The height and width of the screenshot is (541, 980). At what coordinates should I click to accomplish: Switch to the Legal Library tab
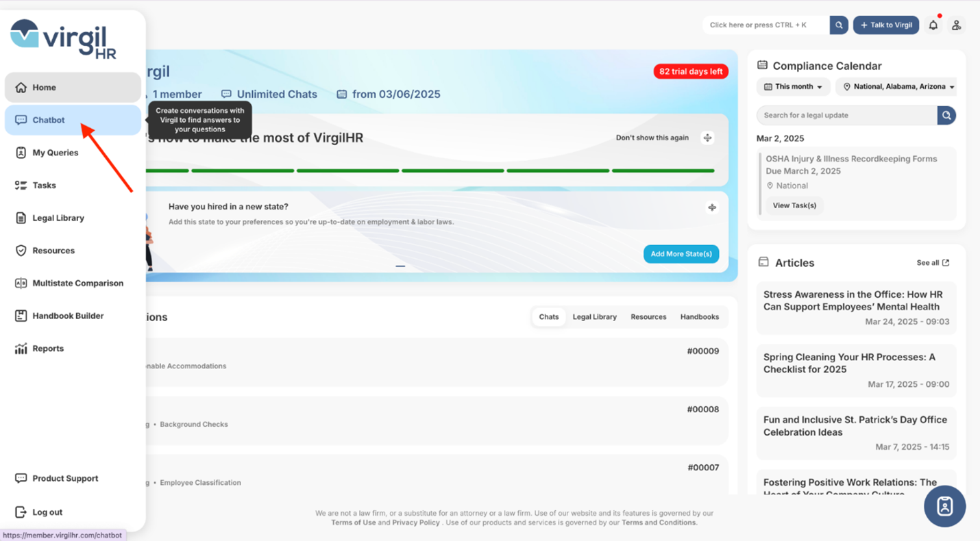[595, 317]
